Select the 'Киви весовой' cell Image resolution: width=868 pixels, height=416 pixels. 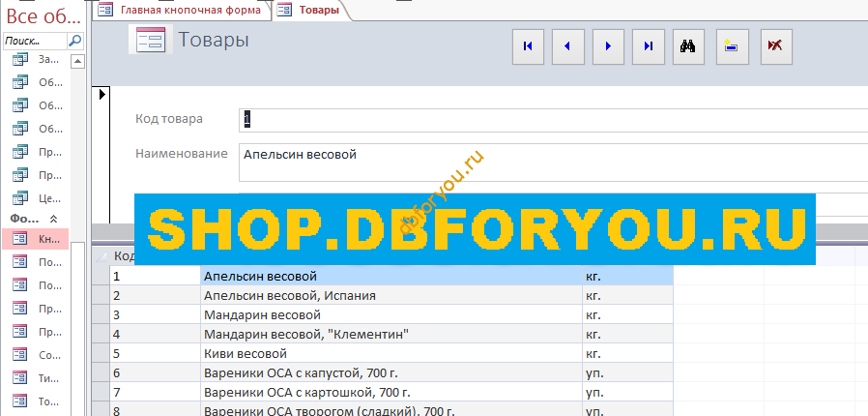click(391, 353)
